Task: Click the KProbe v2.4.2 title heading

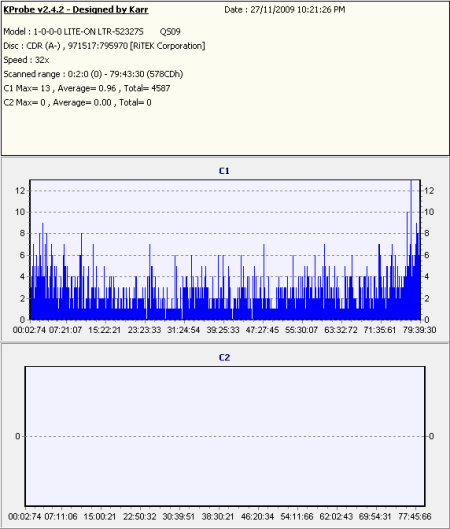Action: tap(76, 10)
